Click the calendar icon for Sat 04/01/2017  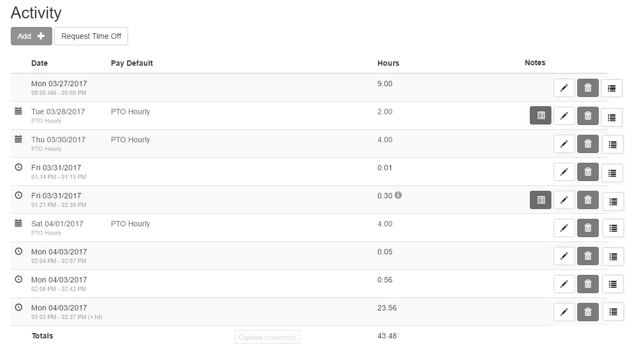(x=18, y=223)
